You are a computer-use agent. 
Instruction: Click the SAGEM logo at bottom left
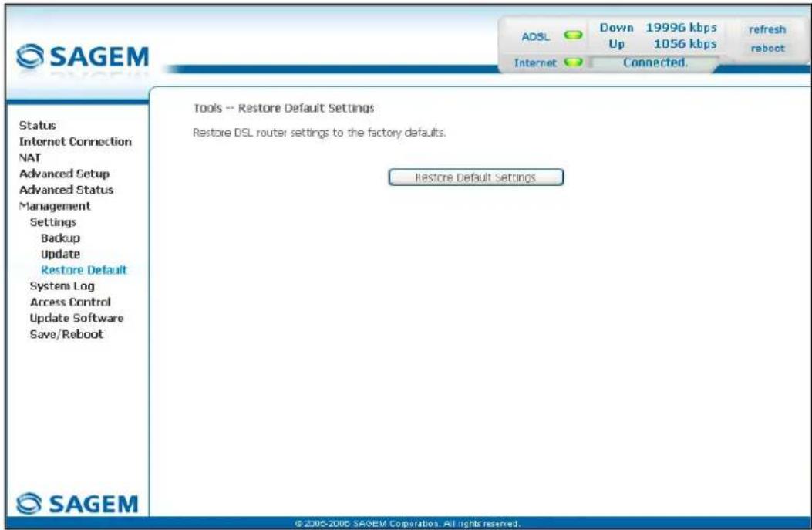(78, 503)
